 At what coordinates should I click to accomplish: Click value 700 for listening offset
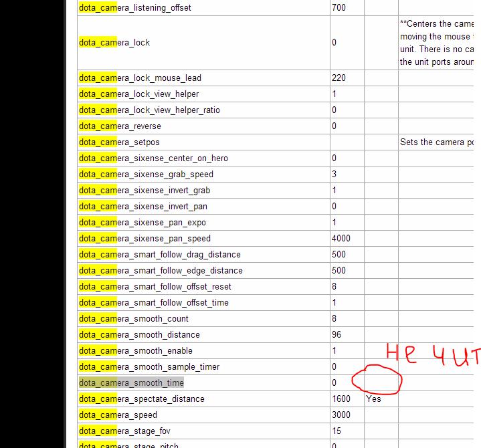click(339, 7)
